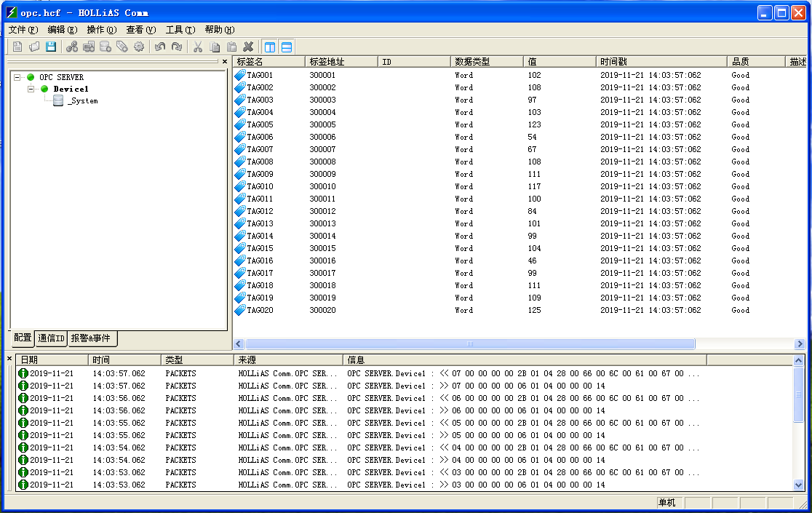Click the TAG010 tag icon
The width and height of the screenshot is (812, 513).
(x=240, y=186)
